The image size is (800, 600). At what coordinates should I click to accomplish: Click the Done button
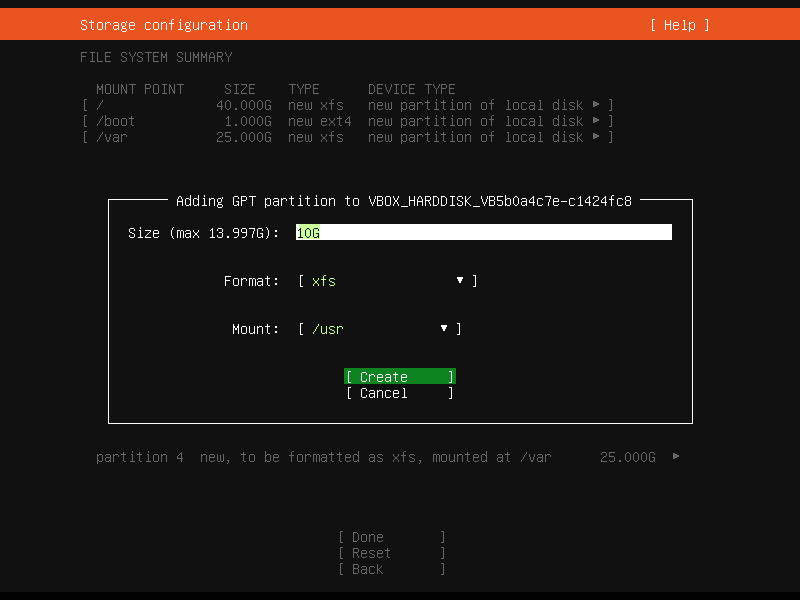pos(390,537)
